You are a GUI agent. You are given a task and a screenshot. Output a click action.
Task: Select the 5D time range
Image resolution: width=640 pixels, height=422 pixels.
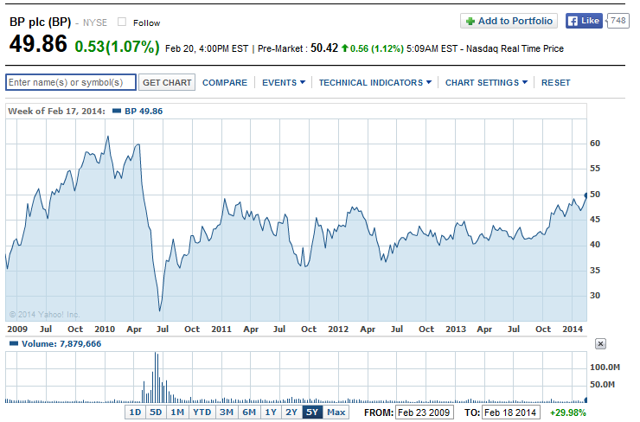pyautogui.click(x=156, y=412)
